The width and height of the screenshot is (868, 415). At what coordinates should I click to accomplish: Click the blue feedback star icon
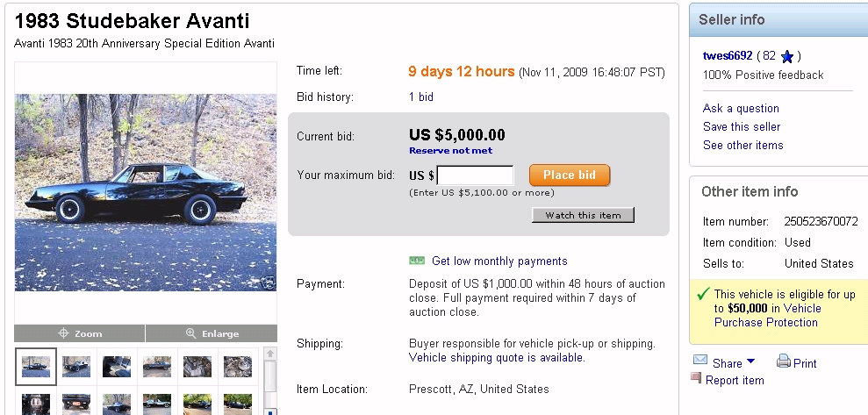pos(787,57)
